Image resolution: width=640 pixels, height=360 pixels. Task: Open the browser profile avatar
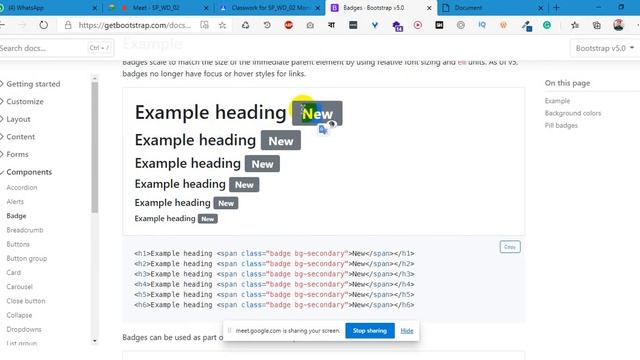[618, 25]
